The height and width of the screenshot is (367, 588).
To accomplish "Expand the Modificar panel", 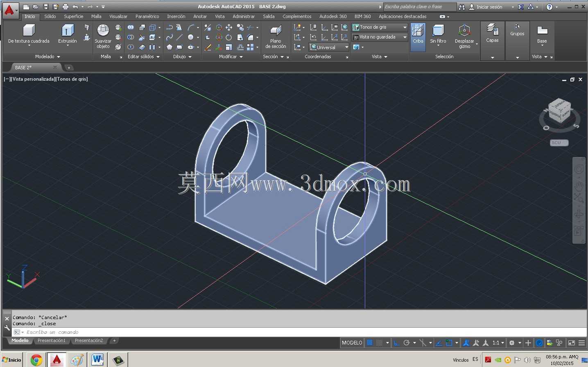I will point(231,57).
